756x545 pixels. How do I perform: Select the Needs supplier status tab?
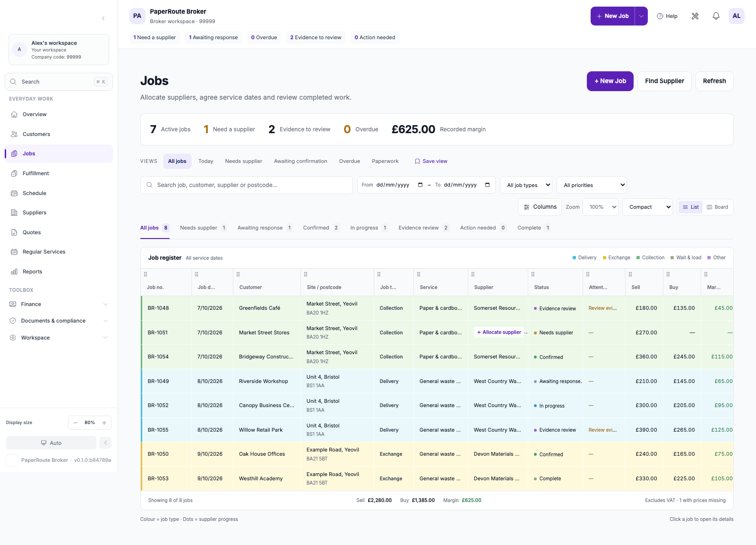[x=203, y=228]
